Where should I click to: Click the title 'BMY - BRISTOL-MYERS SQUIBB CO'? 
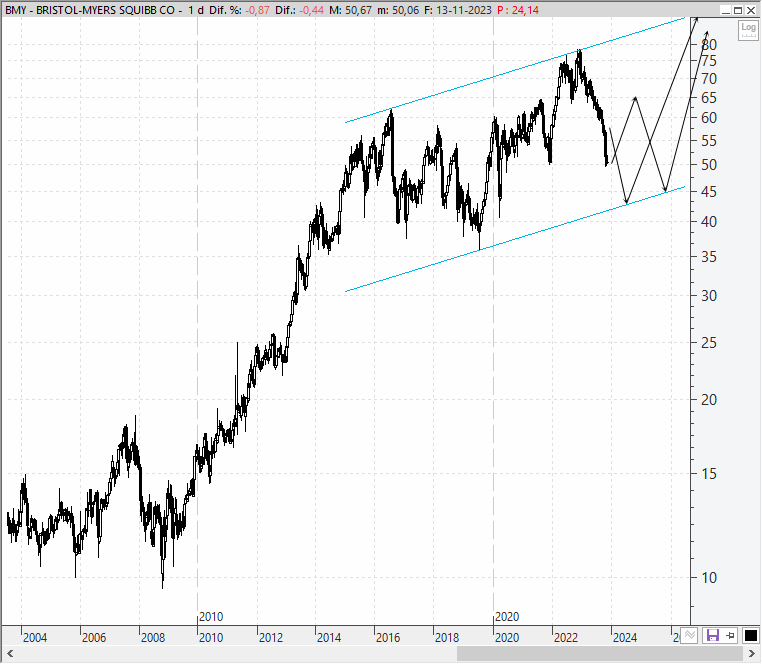point(90,10)
